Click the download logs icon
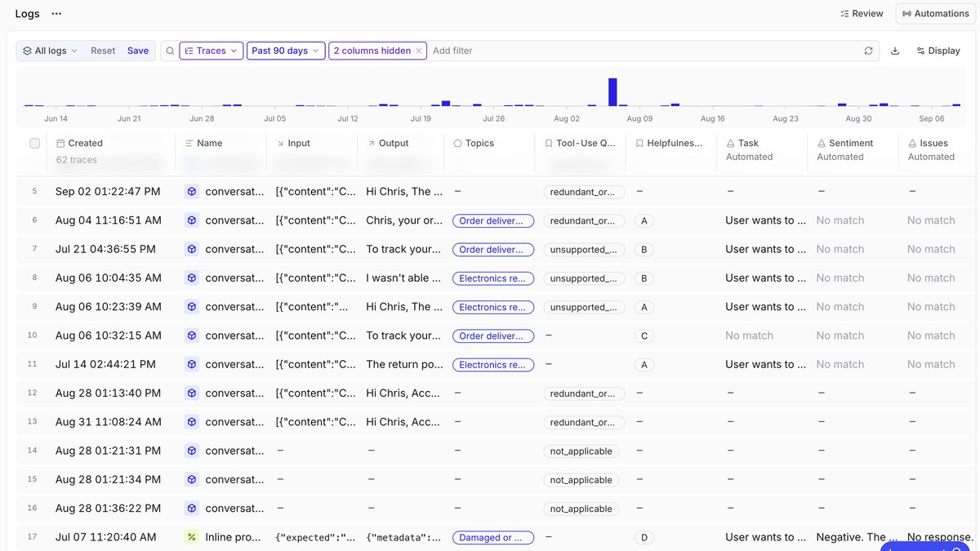980x551 pixels. pos(895,51)
